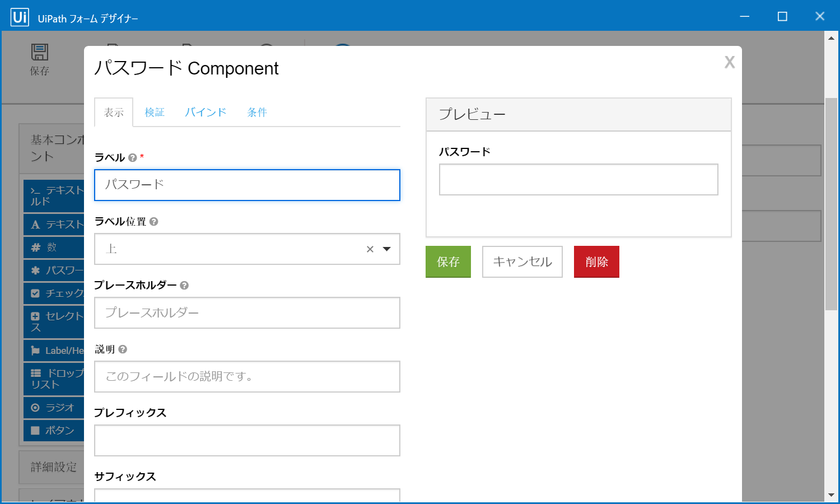The image size is (840, 504).
Task: Select the チェック checkbox component in sidebar
Action: coord(54,293)
